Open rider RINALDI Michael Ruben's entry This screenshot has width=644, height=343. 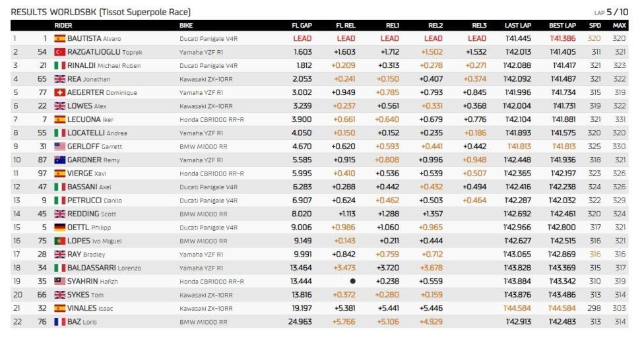pos(104,65)
